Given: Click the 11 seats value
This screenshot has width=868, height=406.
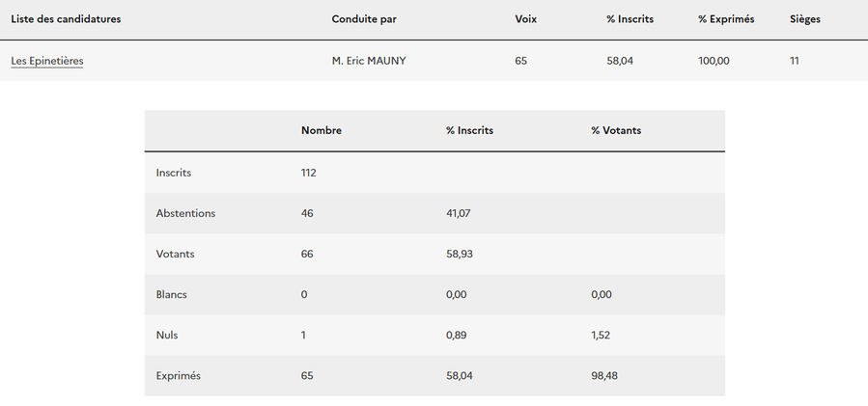Looking at the screenshot, I should pos(795,61).
